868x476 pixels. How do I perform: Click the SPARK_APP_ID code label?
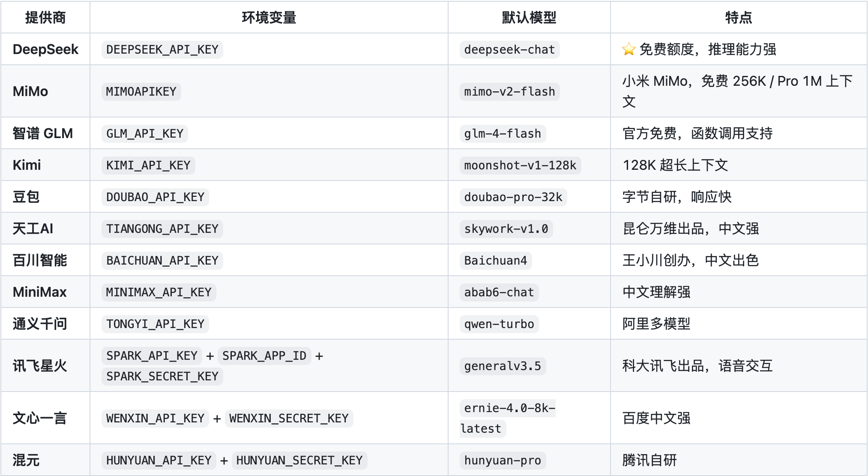click(264, 355)
